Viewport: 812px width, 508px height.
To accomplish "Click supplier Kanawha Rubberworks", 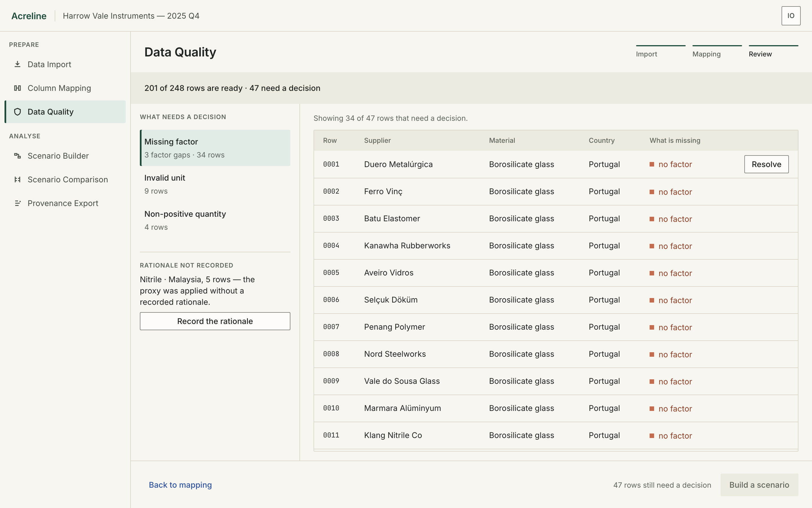I will pos(407,246).
